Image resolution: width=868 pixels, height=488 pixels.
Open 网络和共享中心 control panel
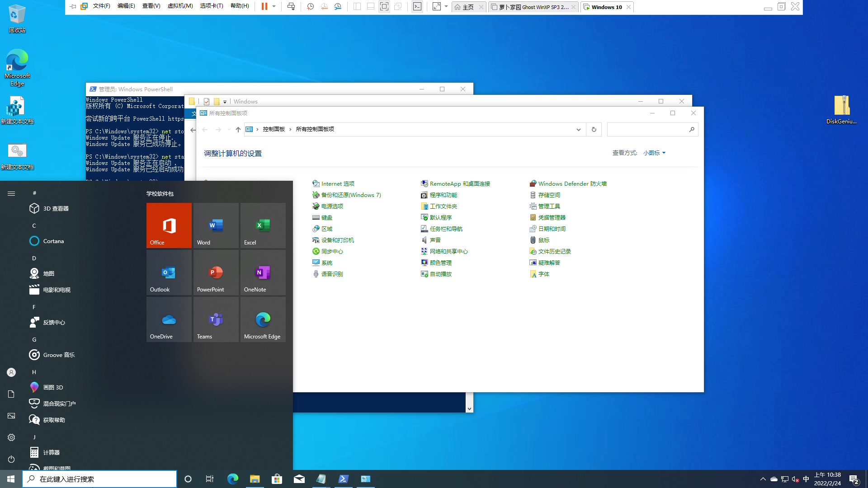[x=449, y=251]
